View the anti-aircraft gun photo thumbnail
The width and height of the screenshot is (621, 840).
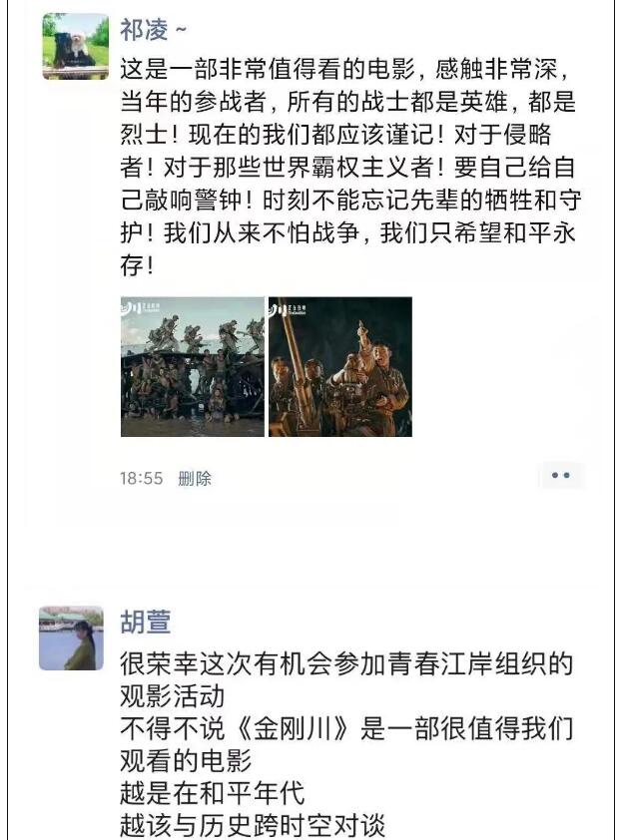pos(340,366)
